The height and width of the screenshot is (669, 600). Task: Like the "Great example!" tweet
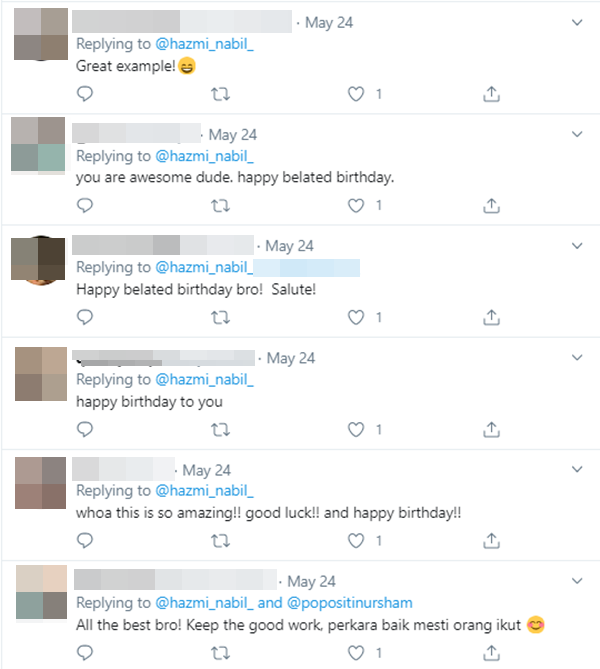click(355, 94)
